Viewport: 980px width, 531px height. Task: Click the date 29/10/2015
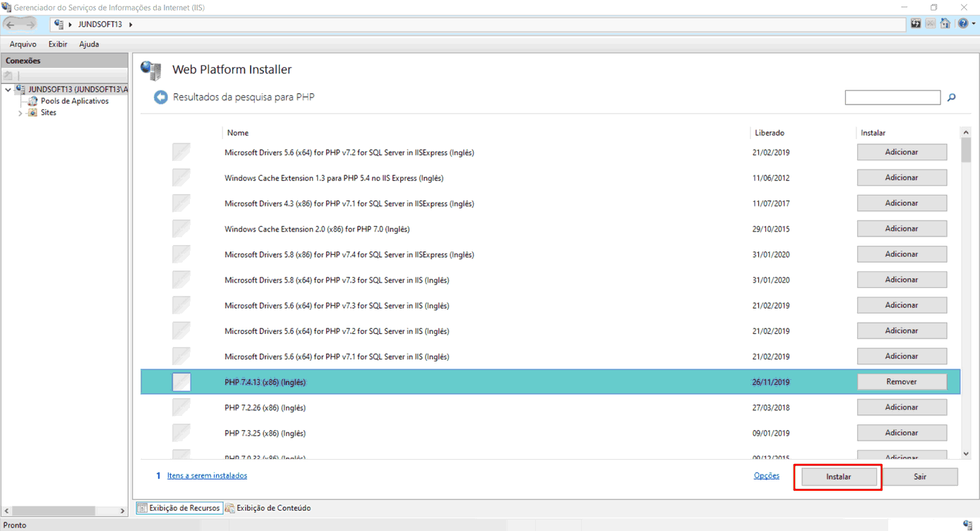click(771, 229)
